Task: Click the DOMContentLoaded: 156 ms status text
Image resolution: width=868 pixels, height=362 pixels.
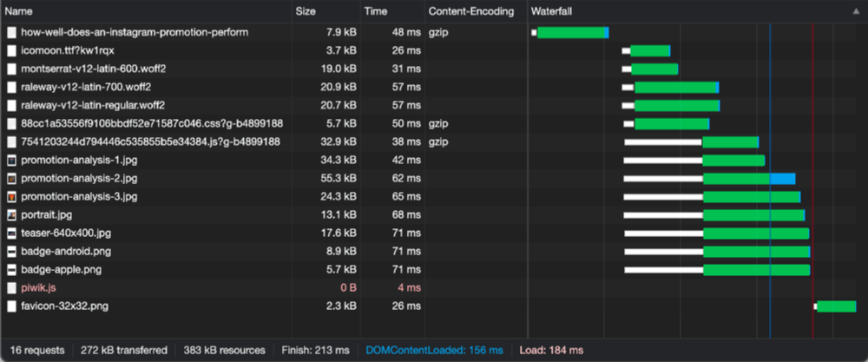Action: pyautogui.click(x=434, y=350)
